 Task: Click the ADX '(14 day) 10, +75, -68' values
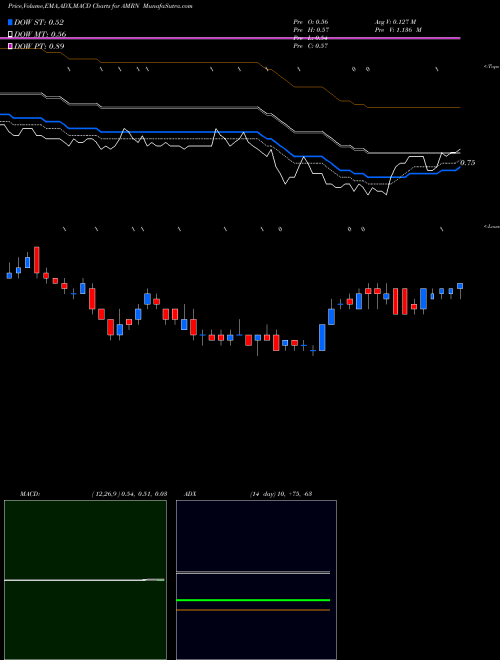point(281,494)
